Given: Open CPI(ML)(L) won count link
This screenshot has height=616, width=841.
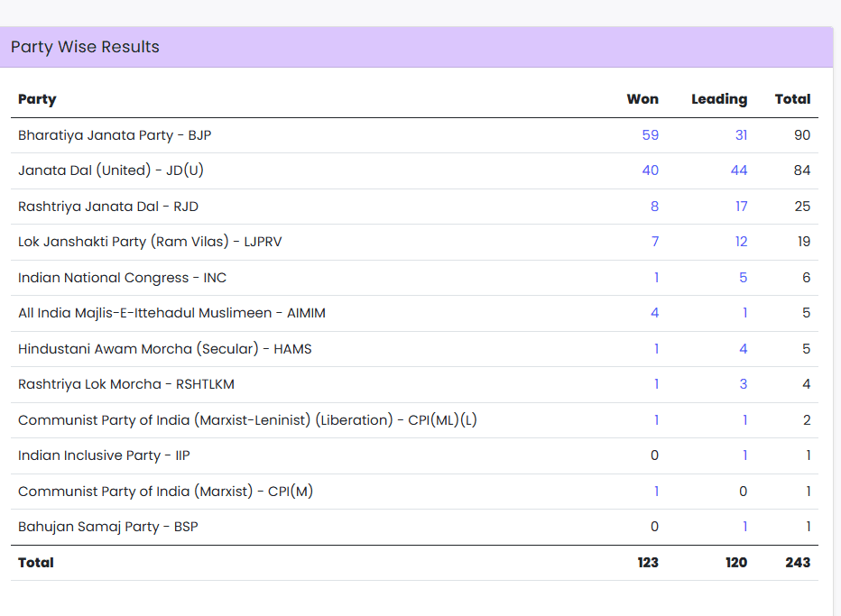Looking at the screenshot, I should tap(657, 420).
